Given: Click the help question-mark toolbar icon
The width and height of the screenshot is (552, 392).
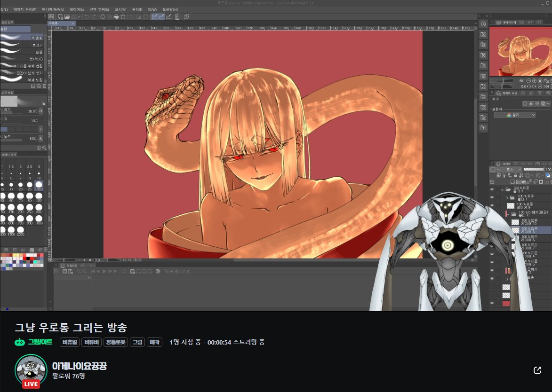Looking at the screenshot, I should (186, 16).
